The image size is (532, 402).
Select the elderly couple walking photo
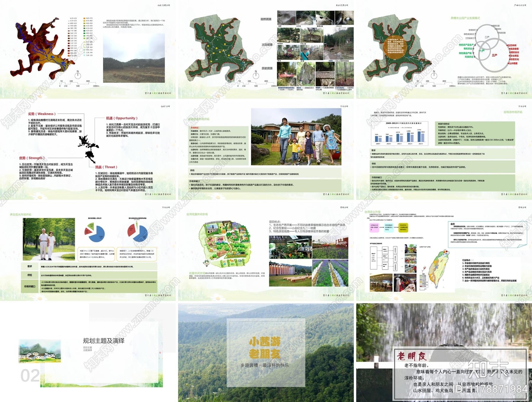[x=49, y=239]
